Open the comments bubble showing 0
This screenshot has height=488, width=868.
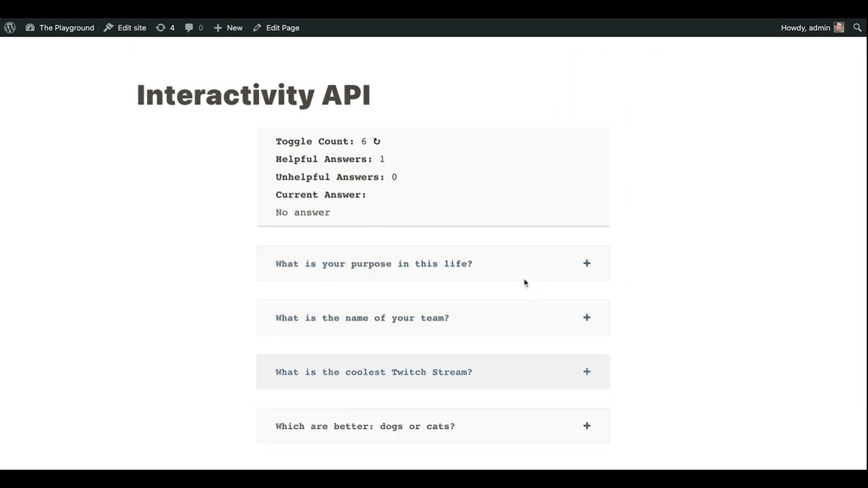tap(194, 28)
